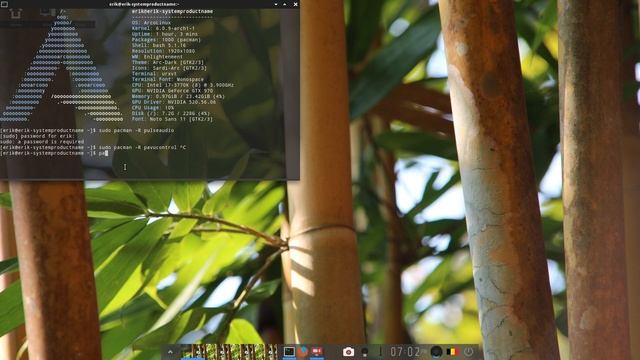This screenshot has height=360, width=640.
Task: Click the 'OS: ArcoLinux' line
Action: pos(151,23)
